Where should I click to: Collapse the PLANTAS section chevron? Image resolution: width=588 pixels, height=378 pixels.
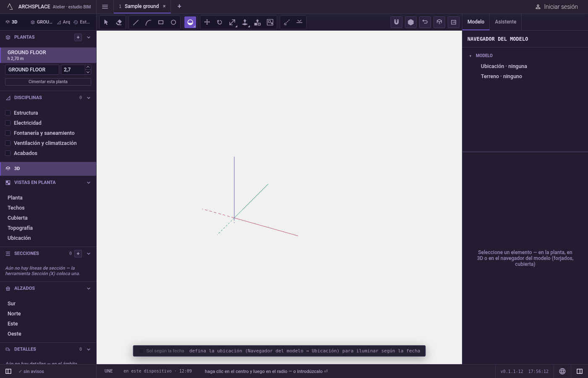(x=89, y=37)
